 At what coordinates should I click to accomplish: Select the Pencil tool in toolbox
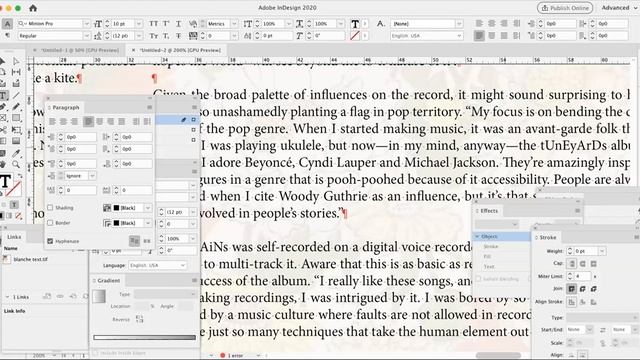[16, 107]
